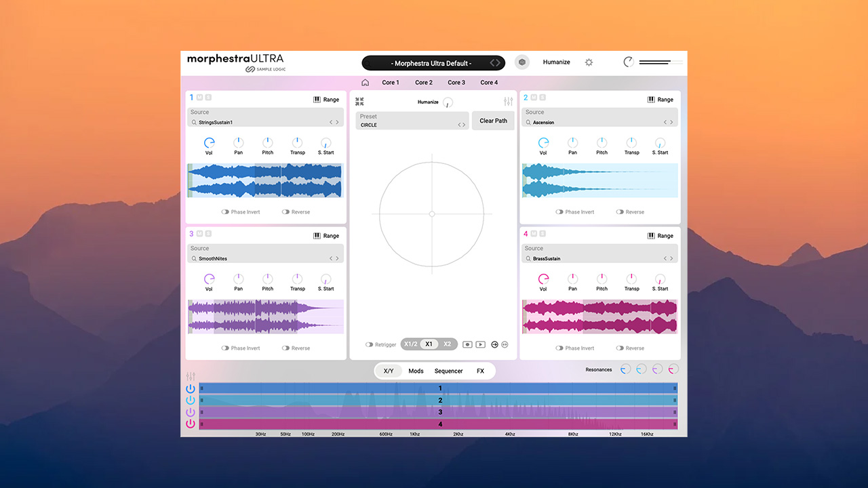Open the keyboard Range icon for source 2
868x488 pixels.
[x=651, y=100]
